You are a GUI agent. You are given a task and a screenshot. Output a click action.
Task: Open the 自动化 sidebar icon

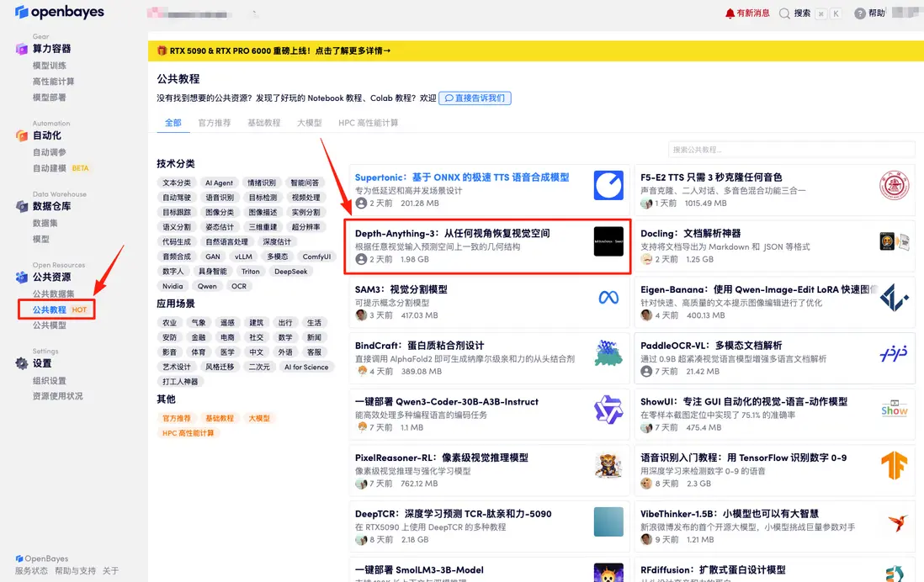click(22, 135)
